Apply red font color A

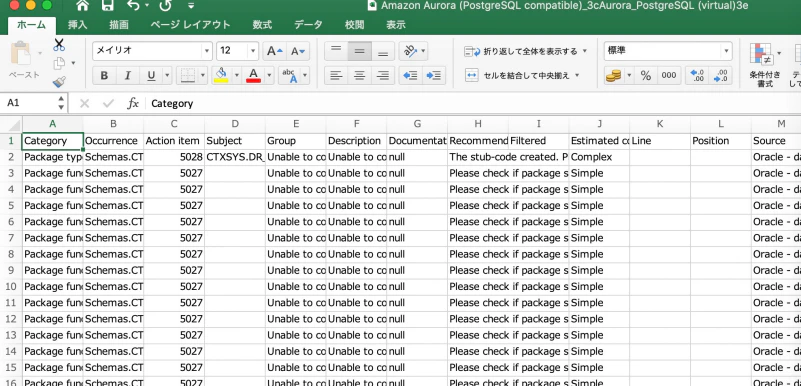coord(253,75)
